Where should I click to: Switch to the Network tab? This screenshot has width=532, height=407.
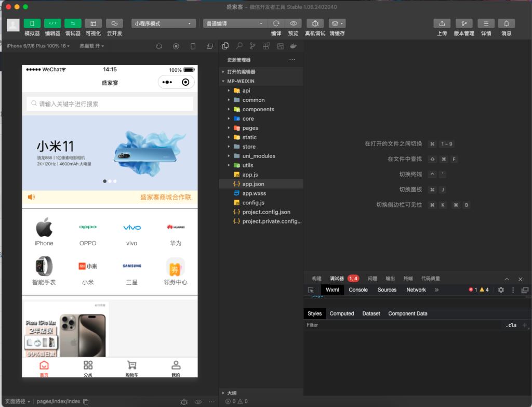coord(416,290)
